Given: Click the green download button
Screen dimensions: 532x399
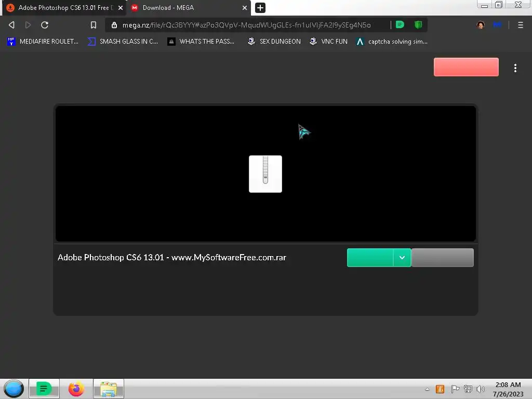Looking at the screenshot, I should click(x=370, y=258).
